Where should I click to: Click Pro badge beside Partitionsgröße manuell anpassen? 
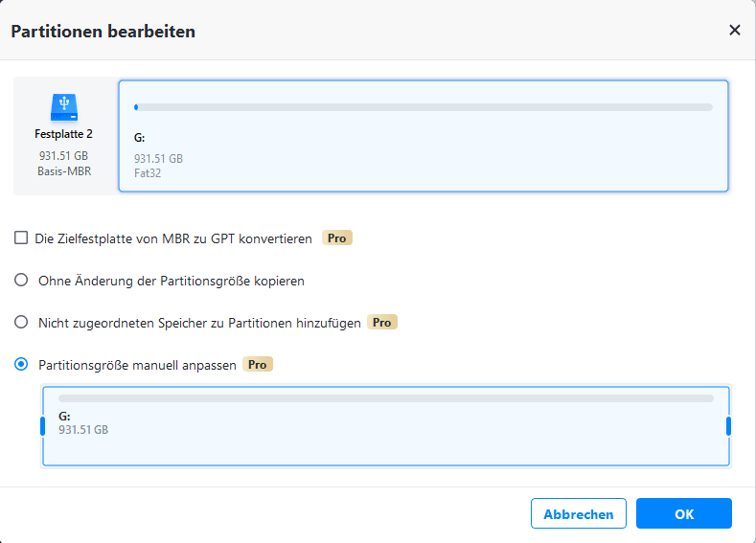pos(259,365)
